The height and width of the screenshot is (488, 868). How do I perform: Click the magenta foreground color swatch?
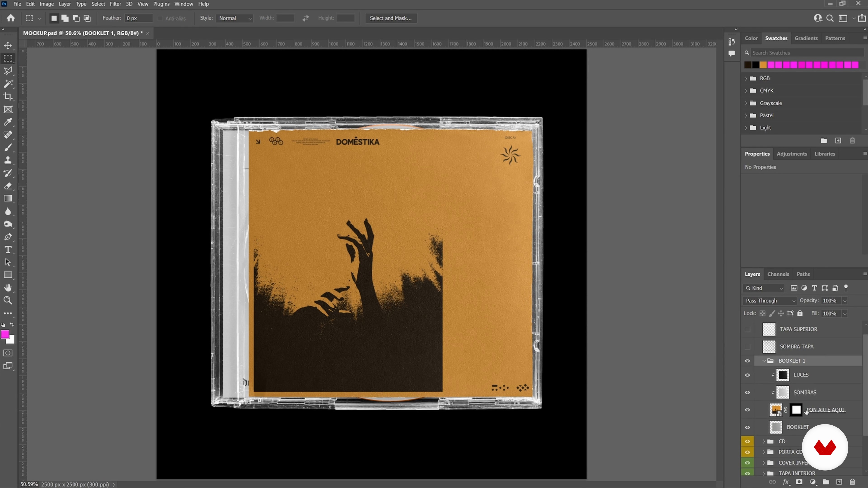coord(5,334)
